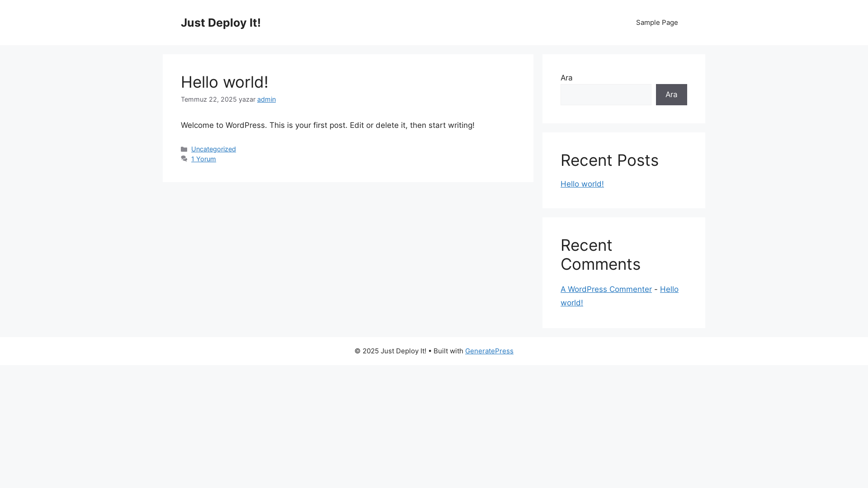Click the © 2025 Just Deploy It! footer text
This screenshot has width=868, height=488.
tap(390, 351)
